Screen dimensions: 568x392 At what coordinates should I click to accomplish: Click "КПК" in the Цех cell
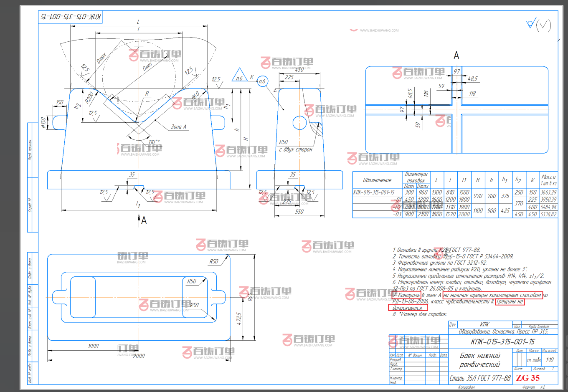(x=484, y=324)
